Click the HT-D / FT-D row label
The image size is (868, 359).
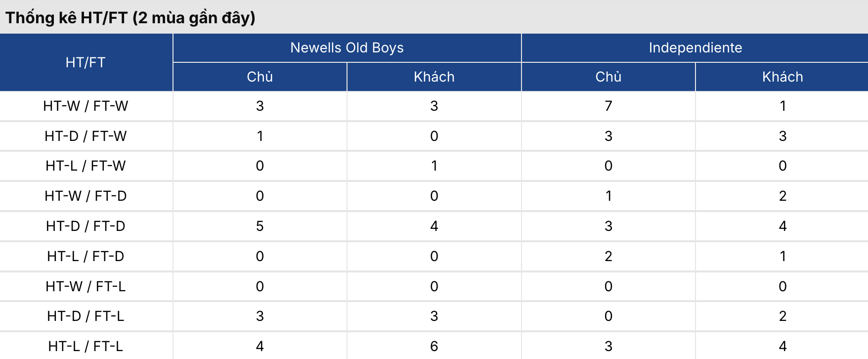86,226
